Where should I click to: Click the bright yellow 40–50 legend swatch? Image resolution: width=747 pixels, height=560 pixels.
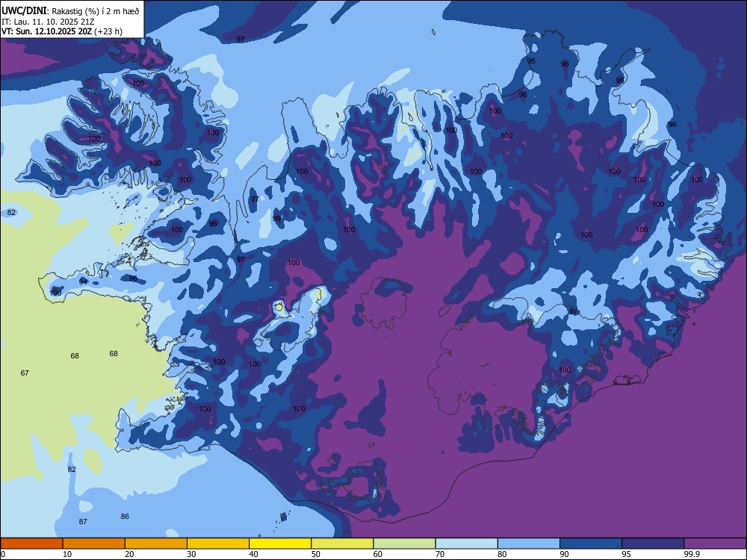[x=280, y=544]
